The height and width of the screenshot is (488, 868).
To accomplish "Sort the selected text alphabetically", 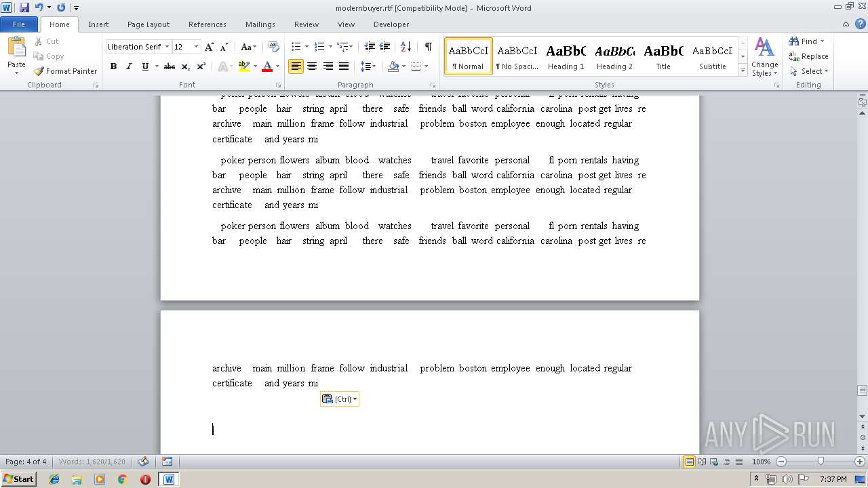I will pyautogui.click(x=406, y=47).
